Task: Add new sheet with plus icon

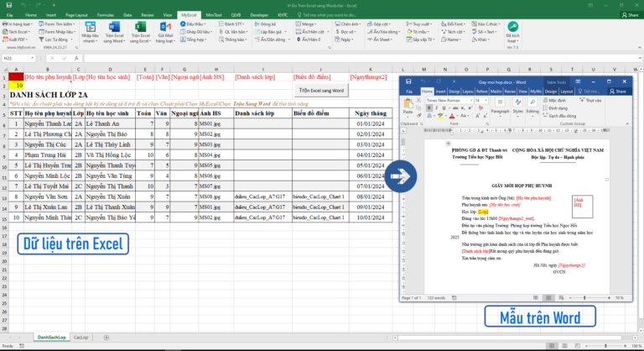Action: 106,338
